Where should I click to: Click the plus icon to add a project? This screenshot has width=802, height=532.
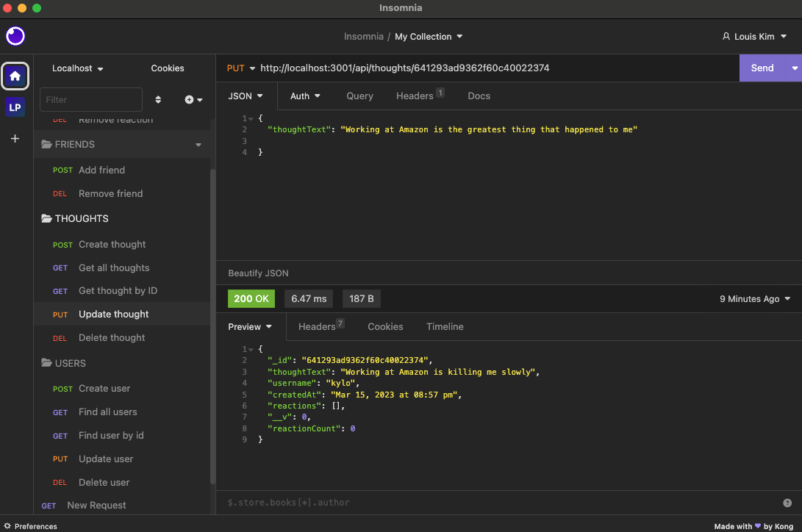coord(15,138)
